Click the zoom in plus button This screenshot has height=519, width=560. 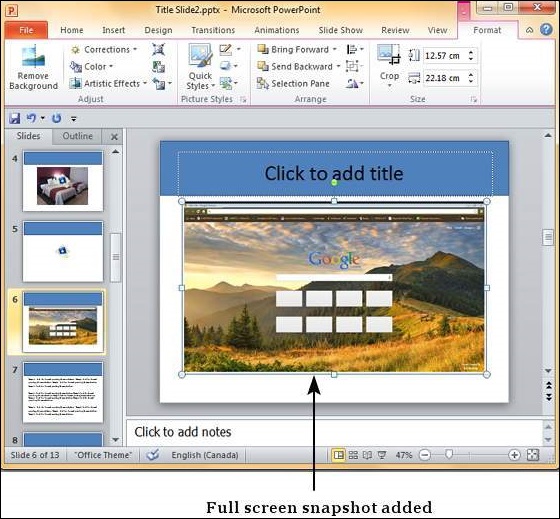[x=514, y=455]
